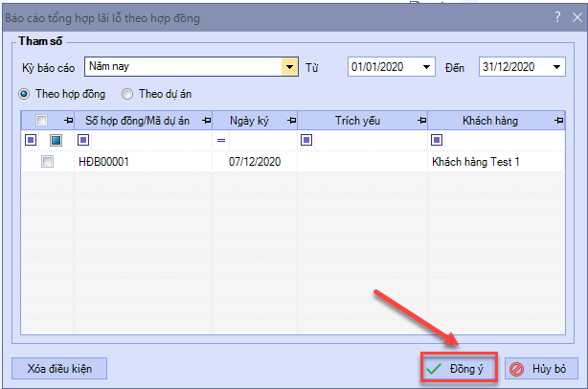Open filter operator for Trích yếu column
Viewport: 588px width, 389px height.
click(x=306, y=140)
